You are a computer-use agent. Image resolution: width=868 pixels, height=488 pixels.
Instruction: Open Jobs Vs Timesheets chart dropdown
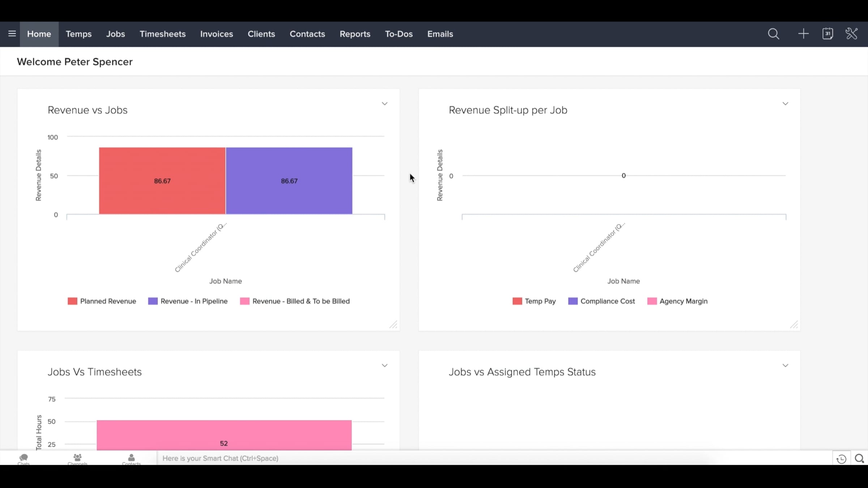click(x=384, y=365)
